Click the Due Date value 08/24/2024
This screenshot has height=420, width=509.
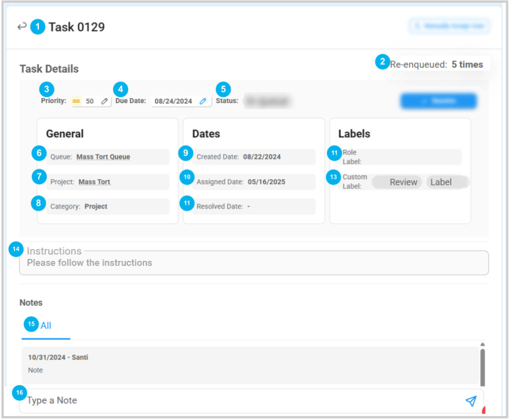173,101
